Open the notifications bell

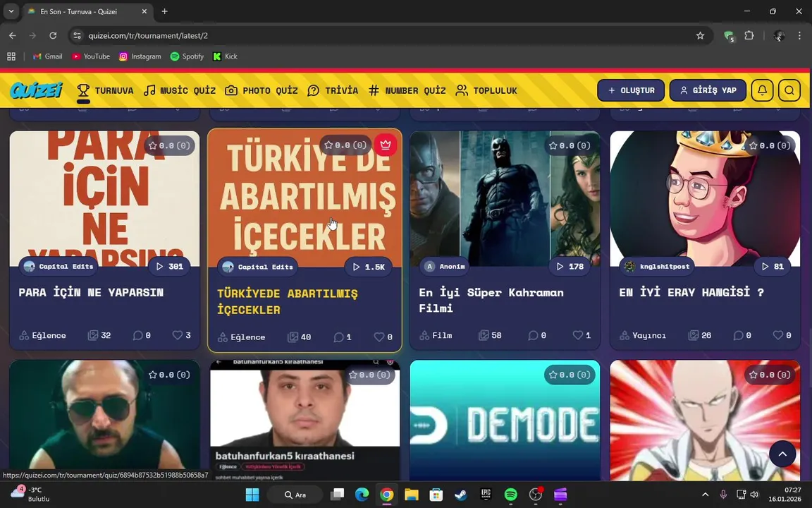coord(762,90)
